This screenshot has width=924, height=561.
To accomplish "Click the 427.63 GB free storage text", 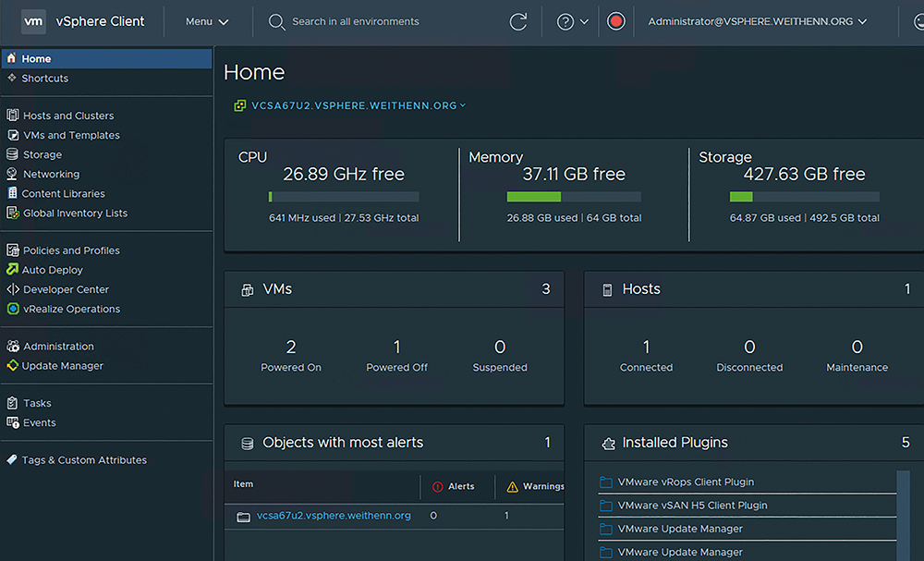I will coord(805,174).
